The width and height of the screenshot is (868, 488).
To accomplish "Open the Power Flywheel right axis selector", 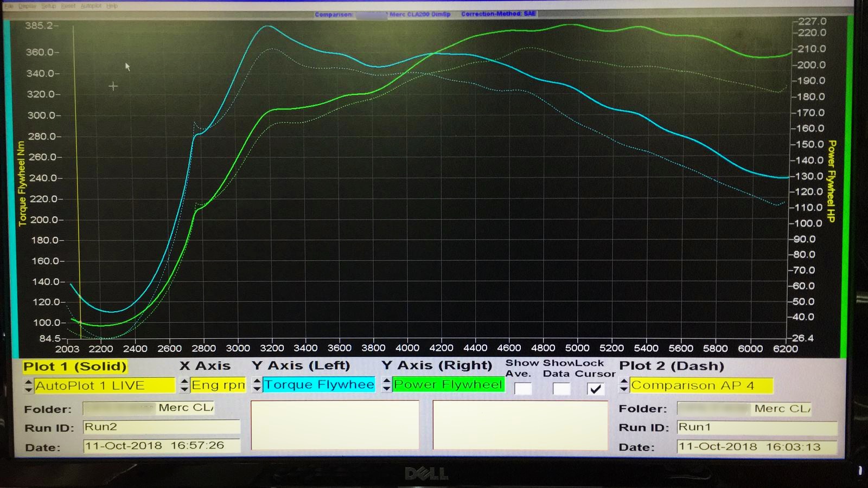I will pos(448,384).
